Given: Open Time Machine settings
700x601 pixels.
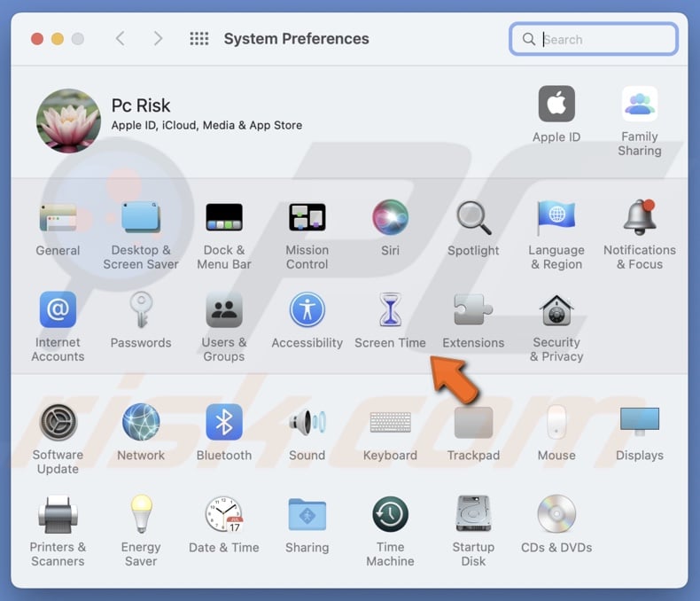Looking at the screenshot, I should [x=390, y=516].
